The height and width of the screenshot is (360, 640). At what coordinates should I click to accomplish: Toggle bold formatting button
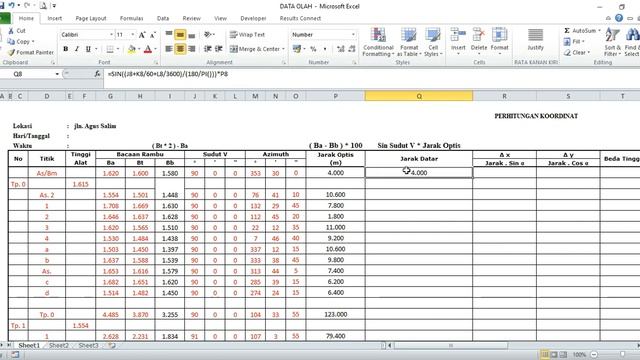coord(66,49)
